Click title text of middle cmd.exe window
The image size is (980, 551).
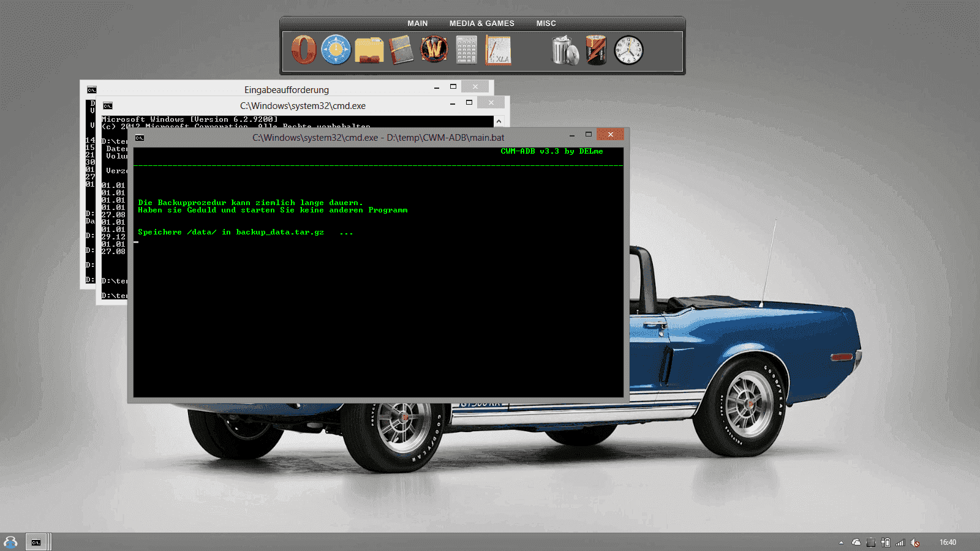303,106
